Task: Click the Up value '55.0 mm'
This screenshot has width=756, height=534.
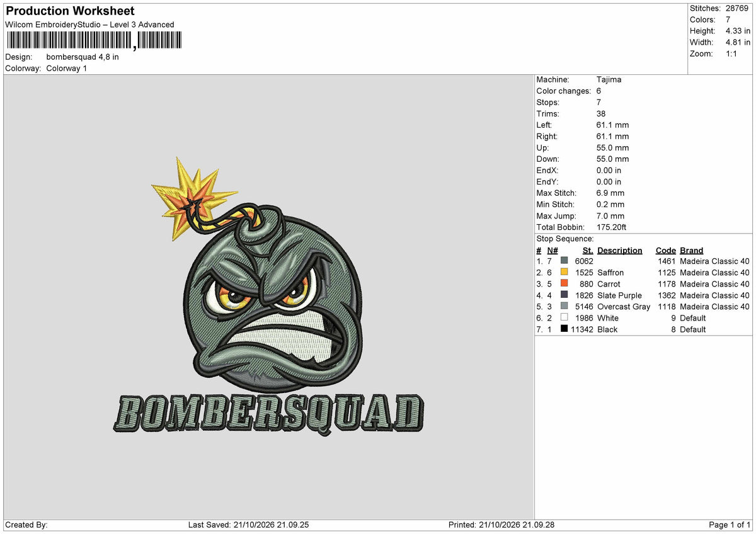Action: pos(612,147)
